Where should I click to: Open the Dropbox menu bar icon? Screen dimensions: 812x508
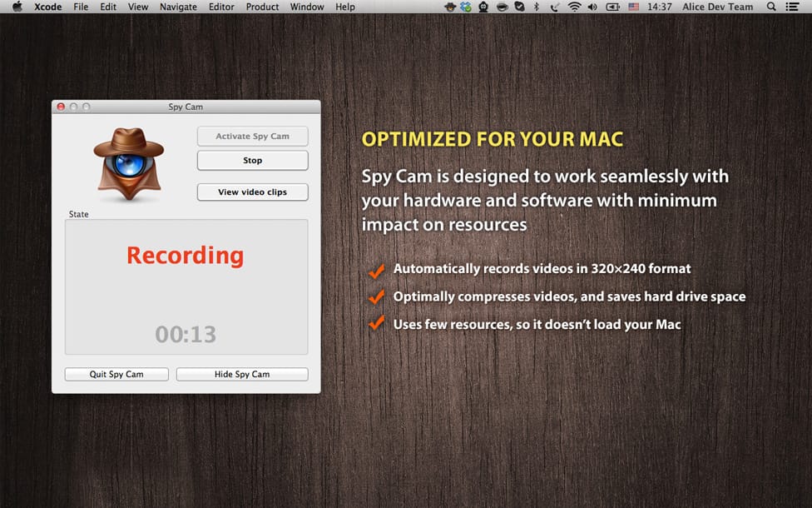pyautogui.click(x=466, y=7)
